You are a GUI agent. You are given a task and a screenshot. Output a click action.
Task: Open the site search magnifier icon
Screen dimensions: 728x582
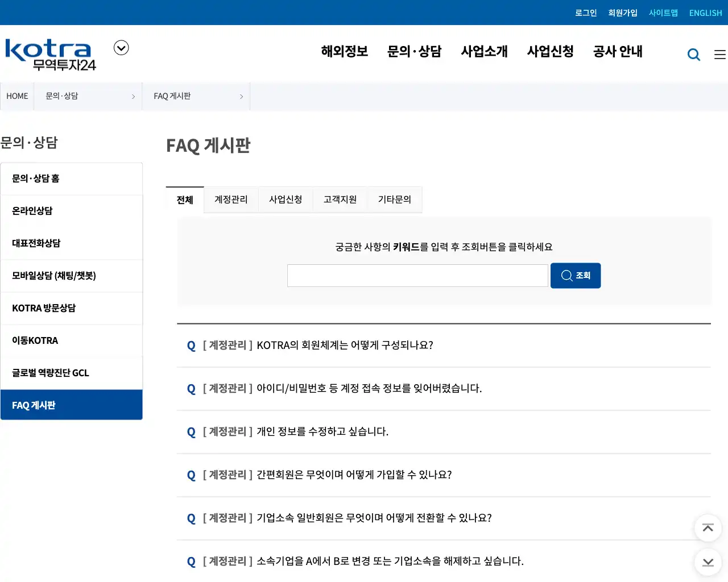[694, 54]
